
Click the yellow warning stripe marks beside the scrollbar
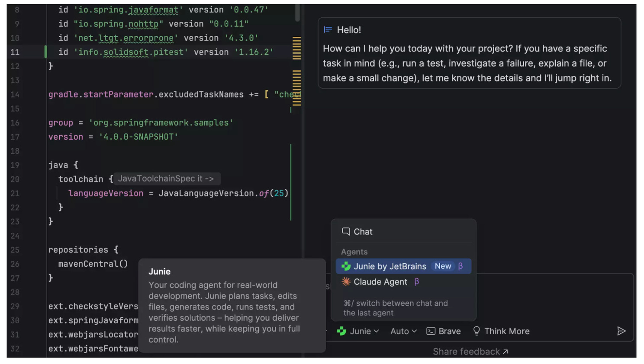tap(296, 71)
